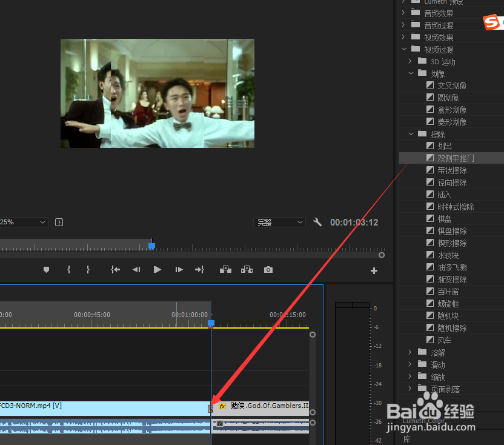
Task: Export frame with the camera icon
Action: point(268,270)
